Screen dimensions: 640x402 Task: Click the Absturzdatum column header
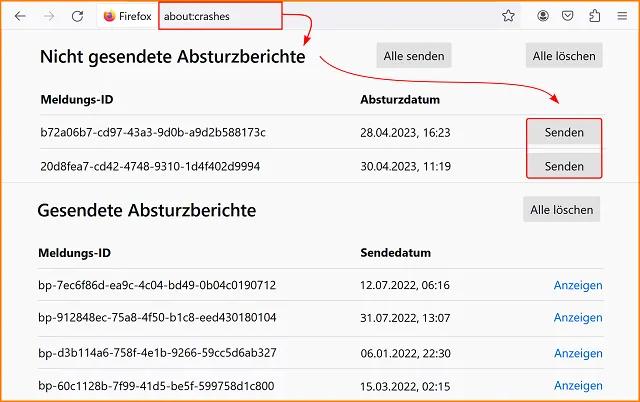pyautogui.click(x=400, y=100)
